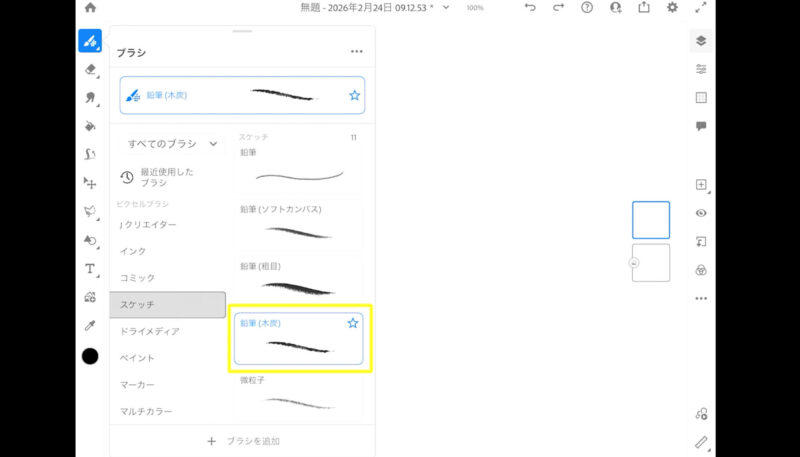Toggle layer visibility eye icon

point(701,213)
